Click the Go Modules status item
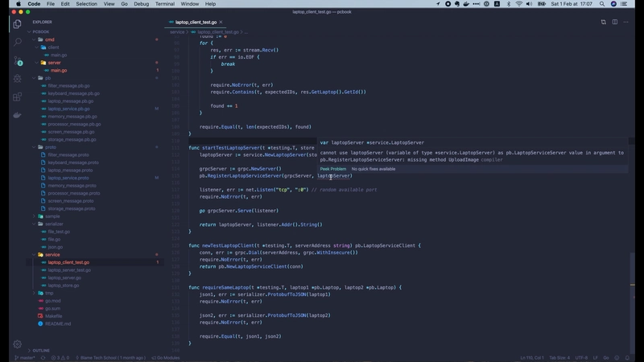The width and height of the screenshot is (644, 362). click(166, 358)
